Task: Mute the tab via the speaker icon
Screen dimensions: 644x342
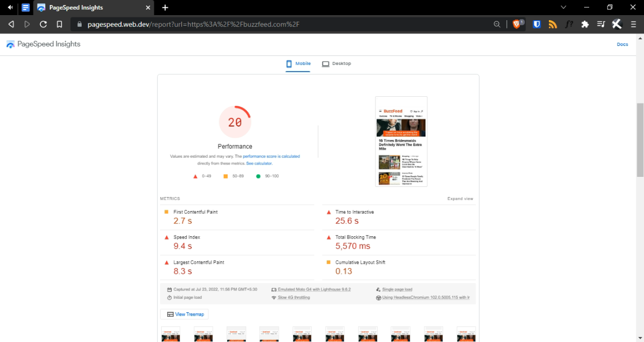Action: coord(10,7)
